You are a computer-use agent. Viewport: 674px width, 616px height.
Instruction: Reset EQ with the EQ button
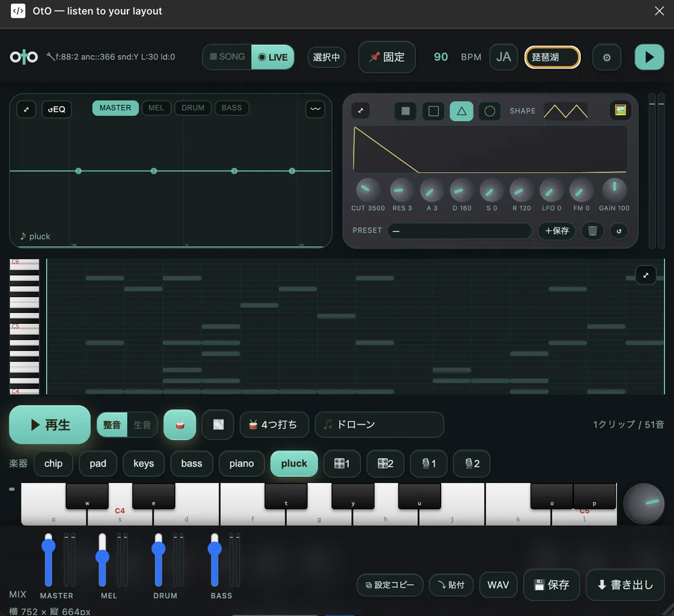coord(57,110)
